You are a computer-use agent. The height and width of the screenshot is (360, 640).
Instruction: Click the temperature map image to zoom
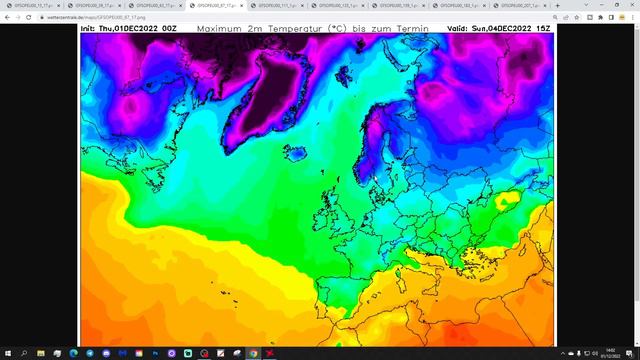coord(317,185)
